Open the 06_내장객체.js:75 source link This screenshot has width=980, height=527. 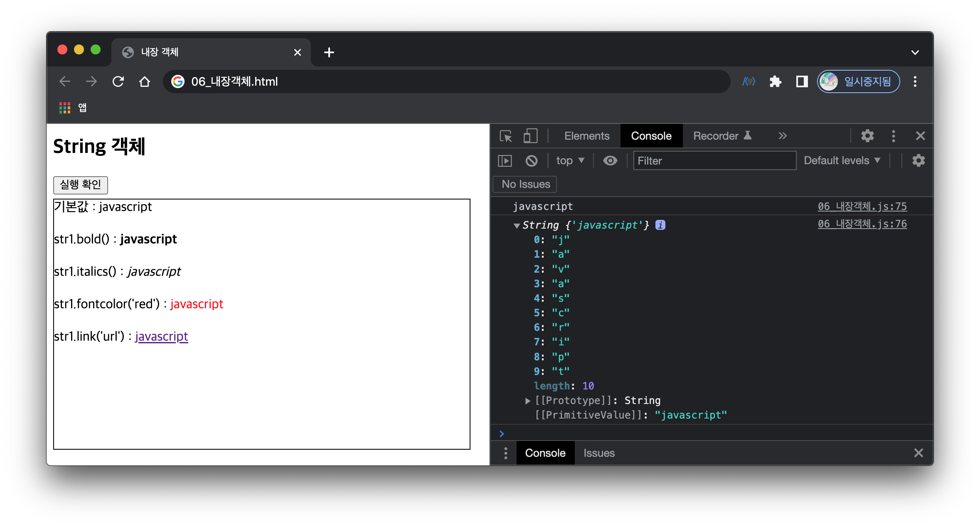pos(862,206)
